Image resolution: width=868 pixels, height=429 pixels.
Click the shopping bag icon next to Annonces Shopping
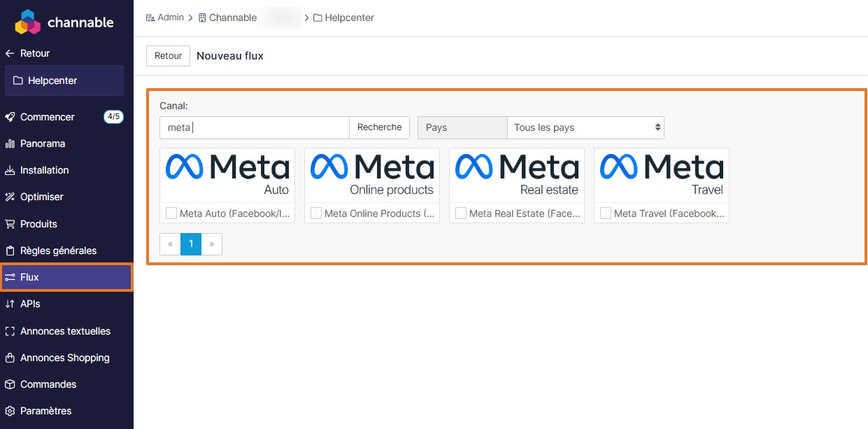point(10,358)
